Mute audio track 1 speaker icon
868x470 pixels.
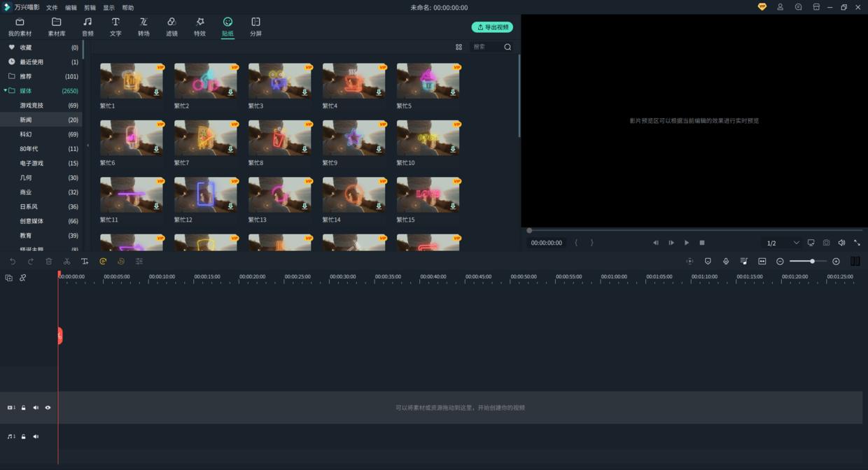(x=36, y=436)
